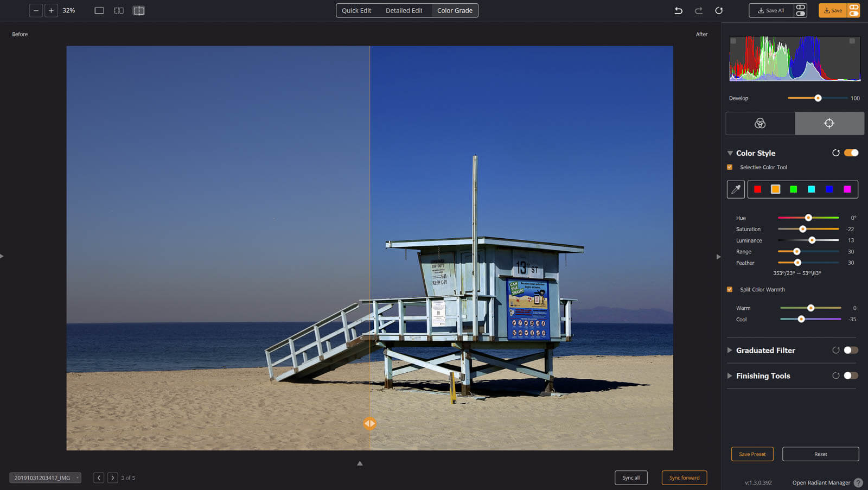Pick the cyan color swatch
868x490 pixels.
click(x=811, y=189)
